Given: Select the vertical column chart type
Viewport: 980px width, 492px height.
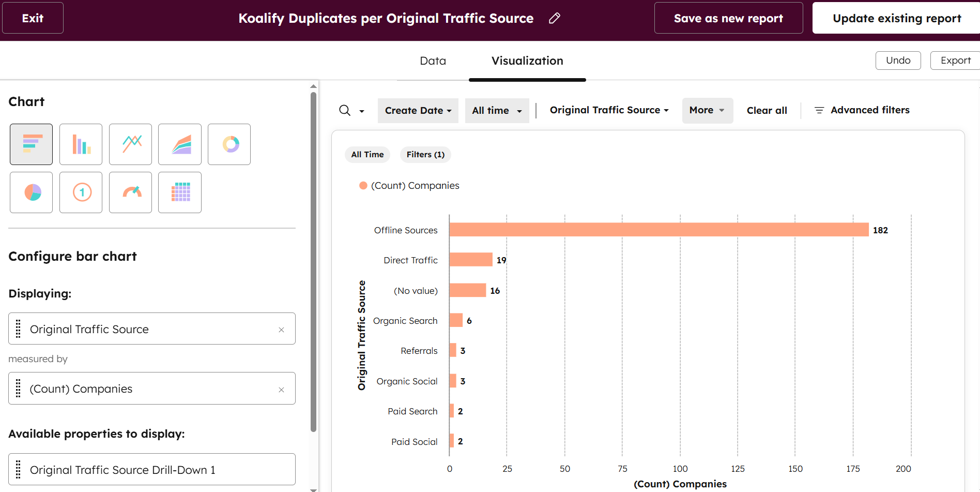Looking at the screenshot, I should (x=81, y=144).
